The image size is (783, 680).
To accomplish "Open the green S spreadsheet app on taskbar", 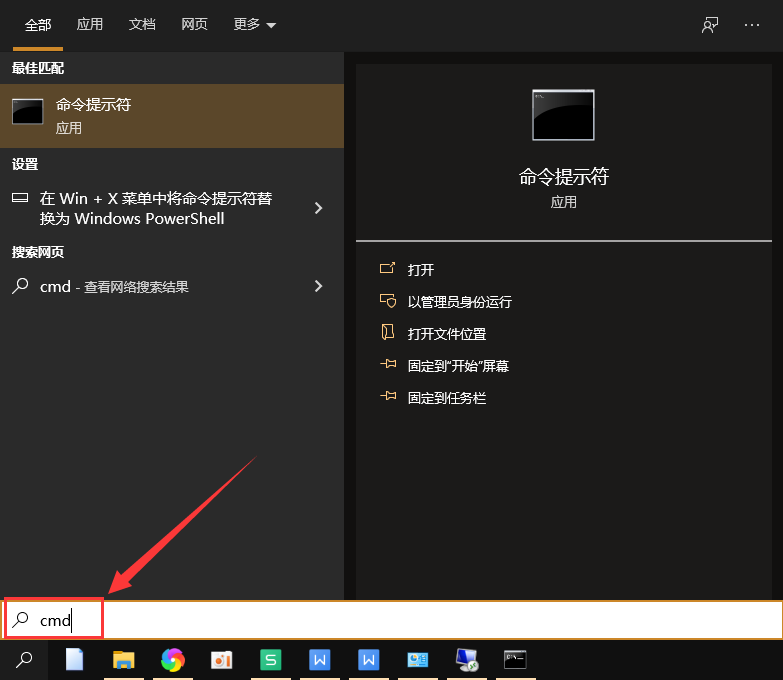I will pos(271,660).
